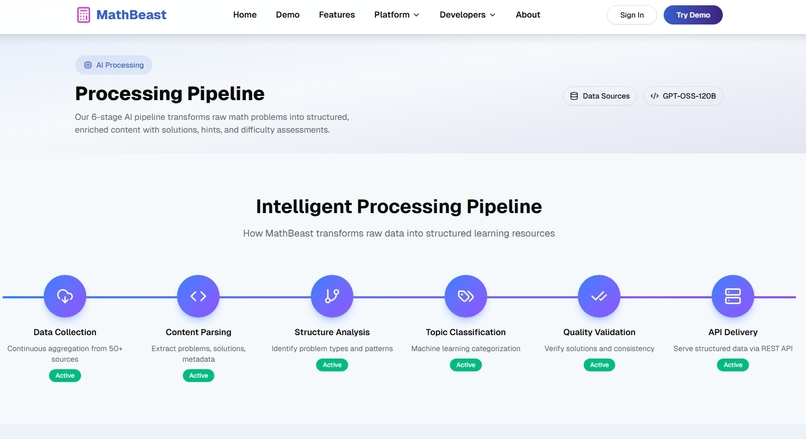Click the API Delivery stage title

733,332
